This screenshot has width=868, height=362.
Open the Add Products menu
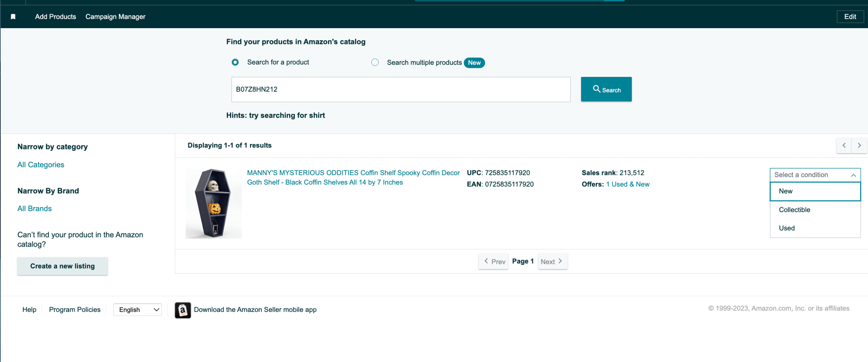pyautogui.click(x=56, y=16)
